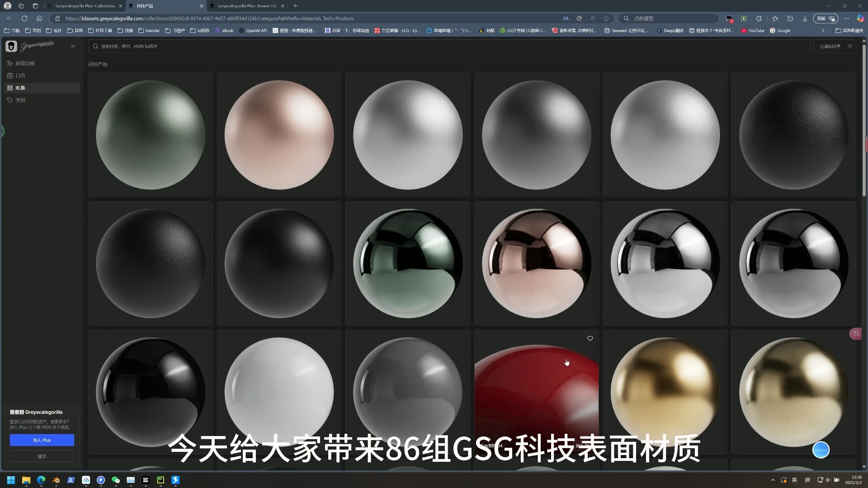Open browser history icon

click(790, 19)
